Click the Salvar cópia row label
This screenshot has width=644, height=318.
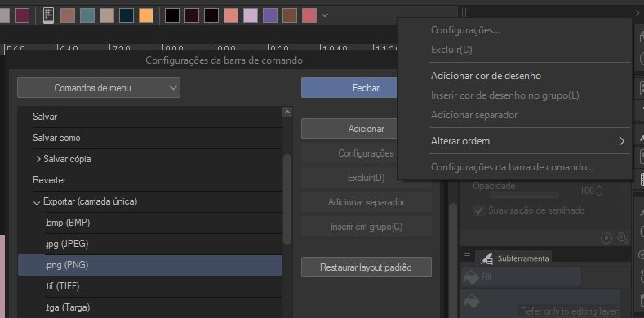point(67,159)
